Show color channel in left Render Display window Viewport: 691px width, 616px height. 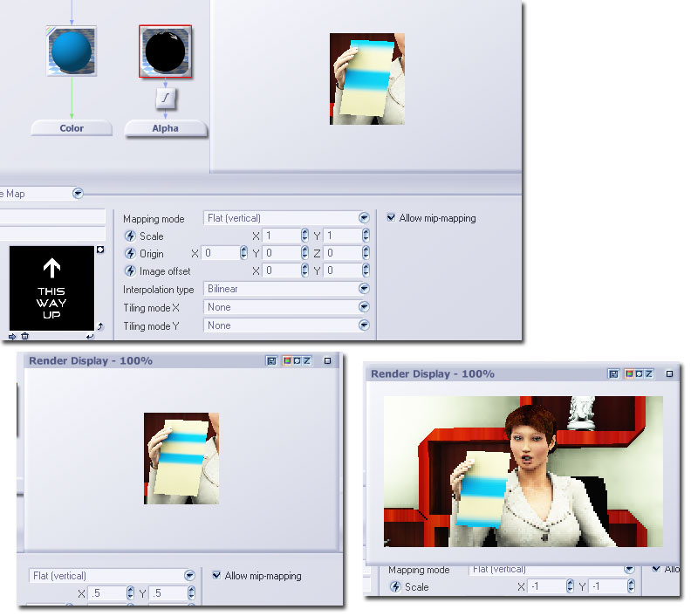tap(287, 361)
